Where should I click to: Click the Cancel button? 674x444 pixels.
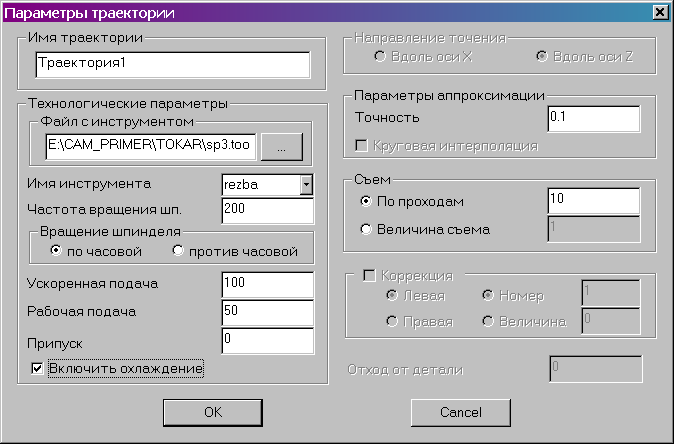pos(461,413)
